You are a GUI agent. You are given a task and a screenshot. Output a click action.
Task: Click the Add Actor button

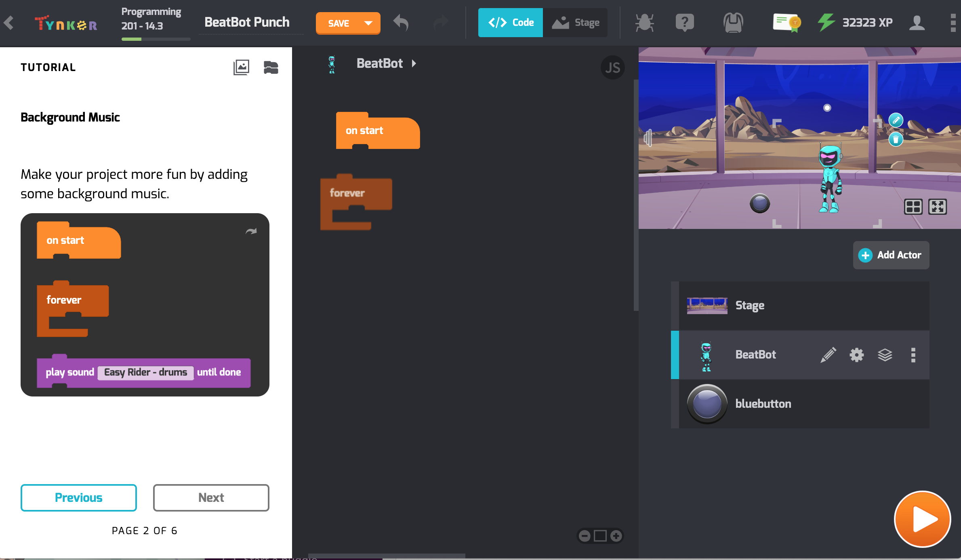pyautogui.click(x=891, y=255)
